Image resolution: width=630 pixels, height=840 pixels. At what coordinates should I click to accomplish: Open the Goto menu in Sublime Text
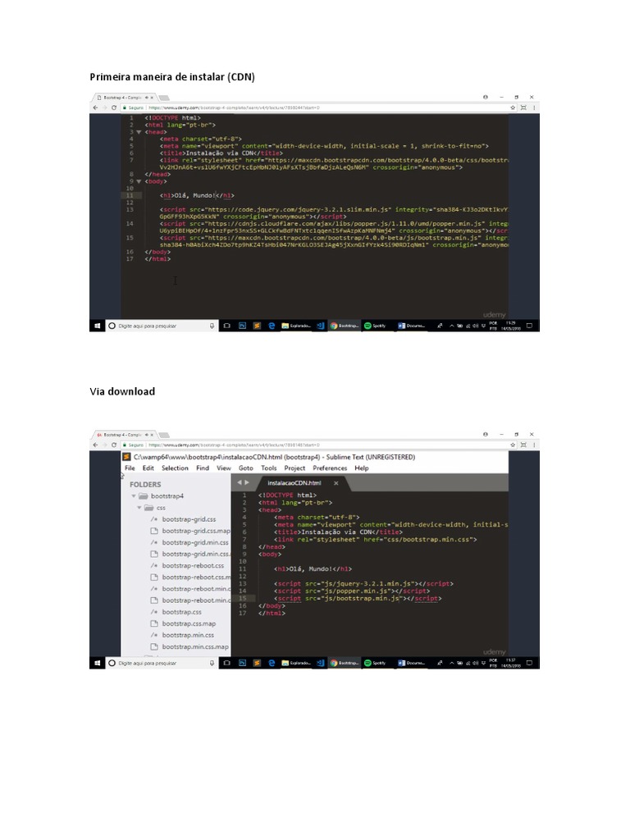(245, 468)
